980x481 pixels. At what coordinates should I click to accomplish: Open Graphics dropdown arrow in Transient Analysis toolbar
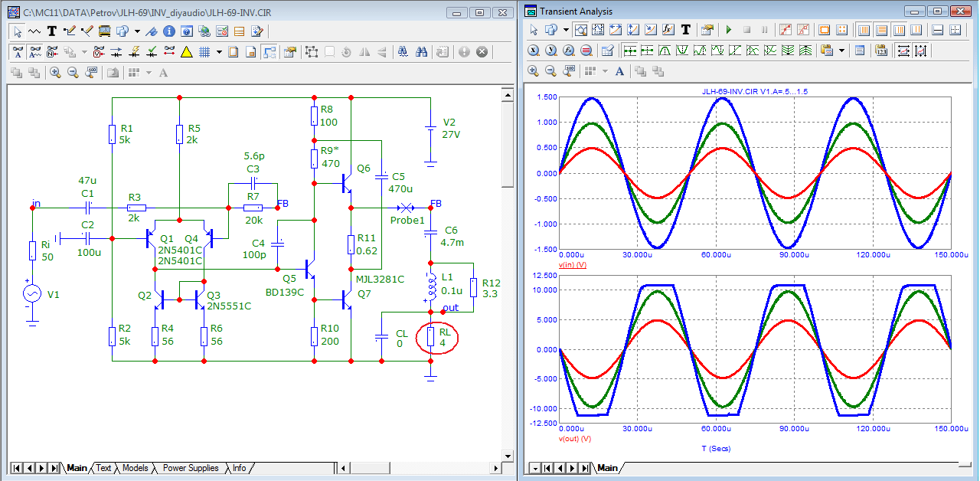click(566, 30)
